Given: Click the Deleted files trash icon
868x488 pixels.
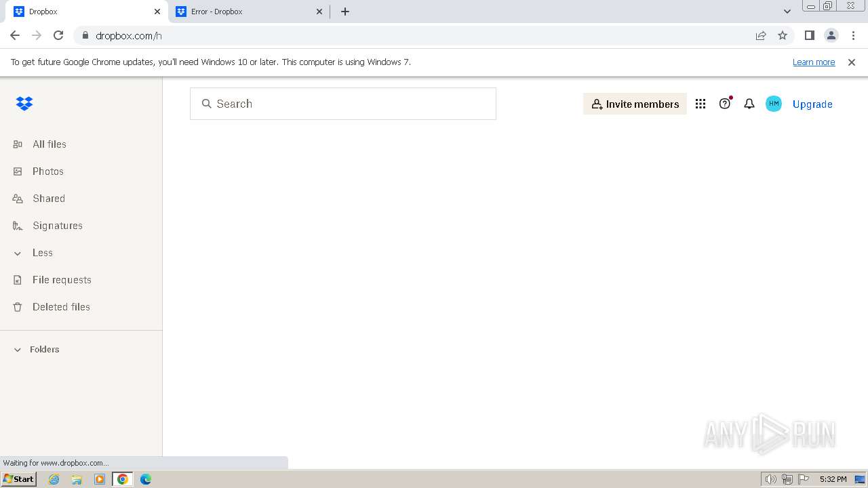Looking at the screenshot, I should coord(18,307).
